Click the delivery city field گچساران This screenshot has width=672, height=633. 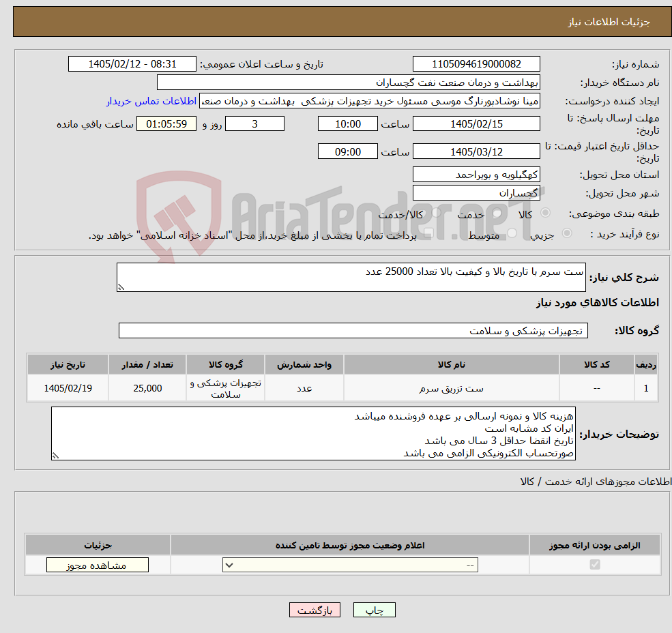click(x=476, y=193)
